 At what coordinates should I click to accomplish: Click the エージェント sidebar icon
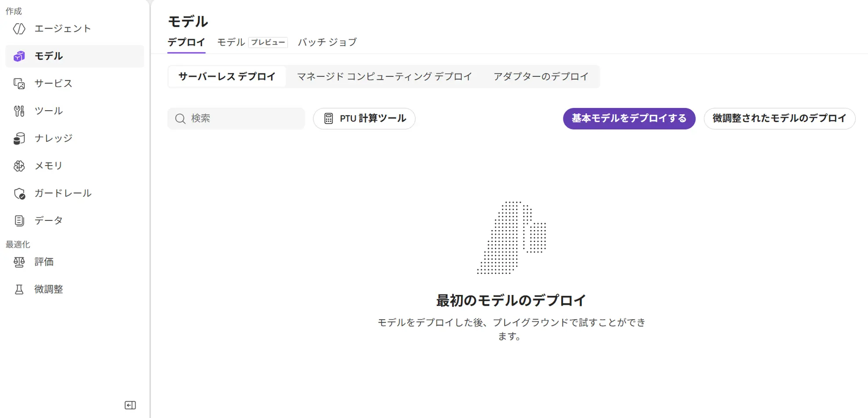pyautogui.click(x=19, y=29)
